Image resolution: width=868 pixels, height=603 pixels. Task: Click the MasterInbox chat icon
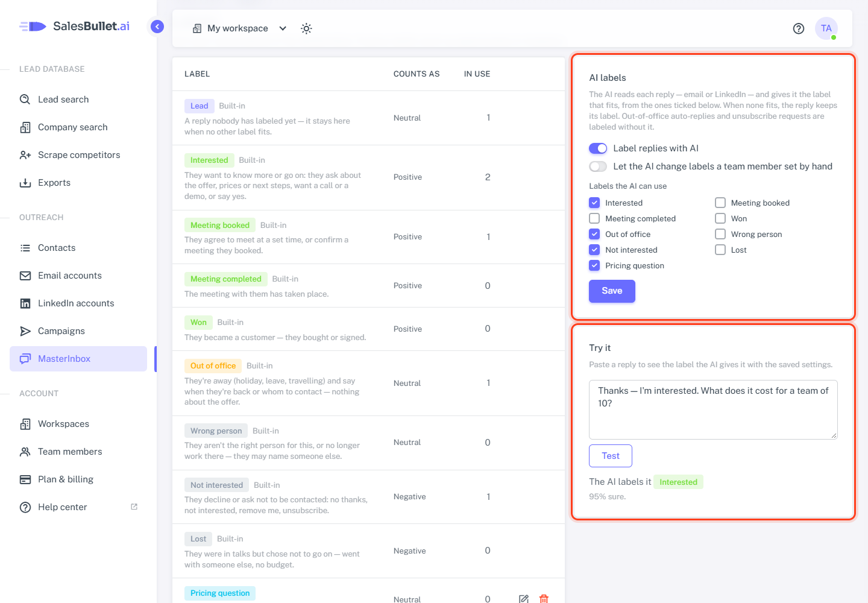(x=25, y=359)
